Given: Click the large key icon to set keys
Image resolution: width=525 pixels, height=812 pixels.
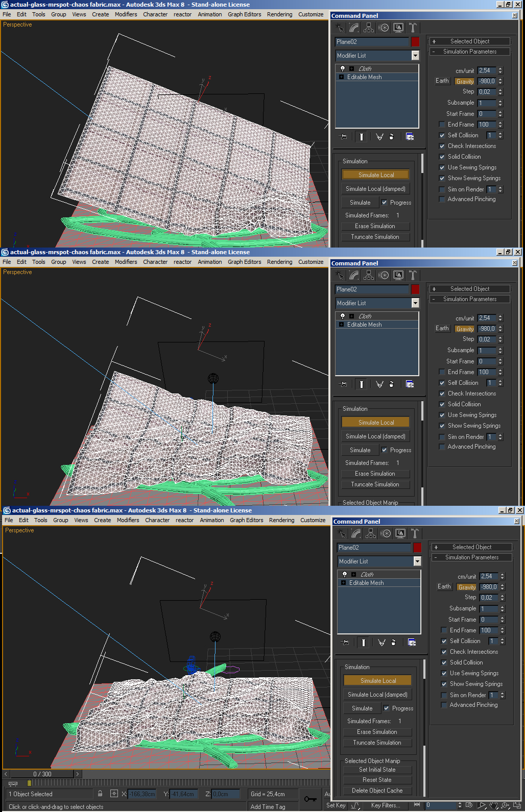Looking at the screenshot, I should [x=310, y=799].
